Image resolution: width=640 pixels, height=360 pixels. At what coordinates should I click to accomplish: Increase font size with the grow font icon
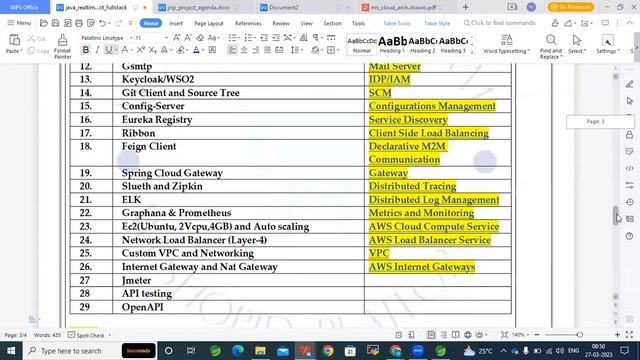[176, 38]
